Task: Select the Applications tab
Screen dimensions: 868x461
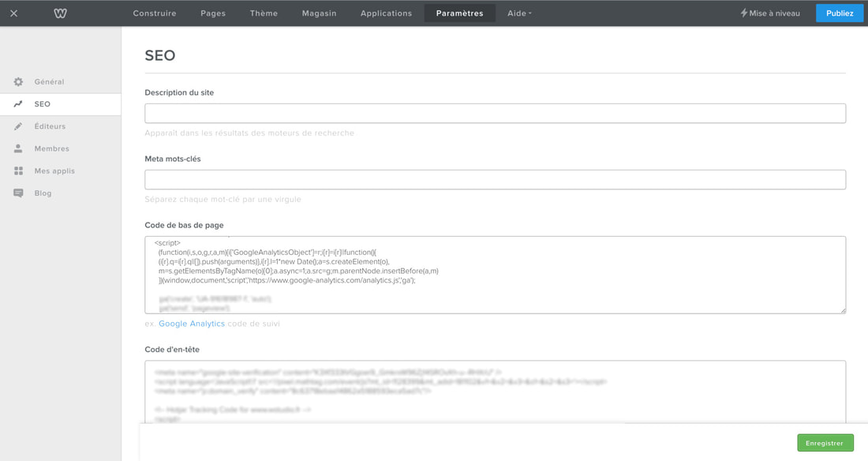Action: [x=386, y=13]
